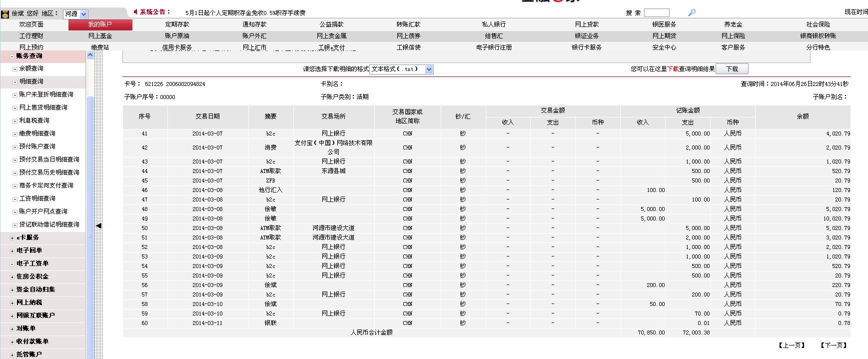Click the 搜索 search input field
The image size is (868, 359).
(657, 13)
